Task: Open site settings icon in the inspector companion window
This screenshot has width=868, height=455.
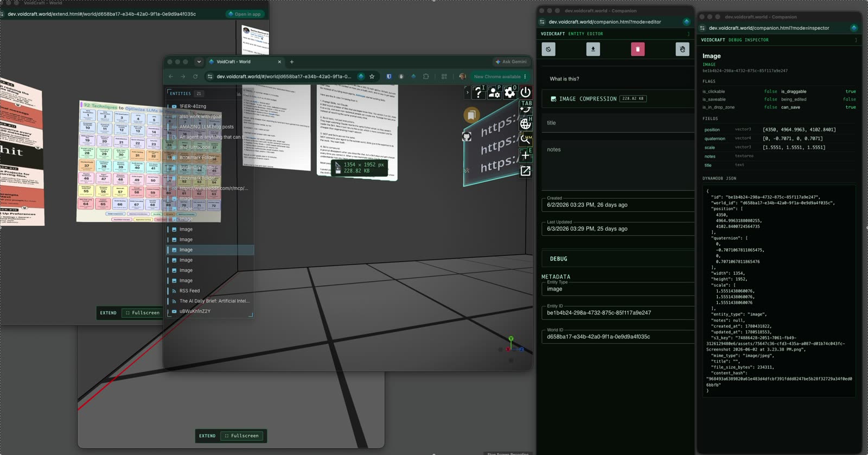Action: [703, 28]
